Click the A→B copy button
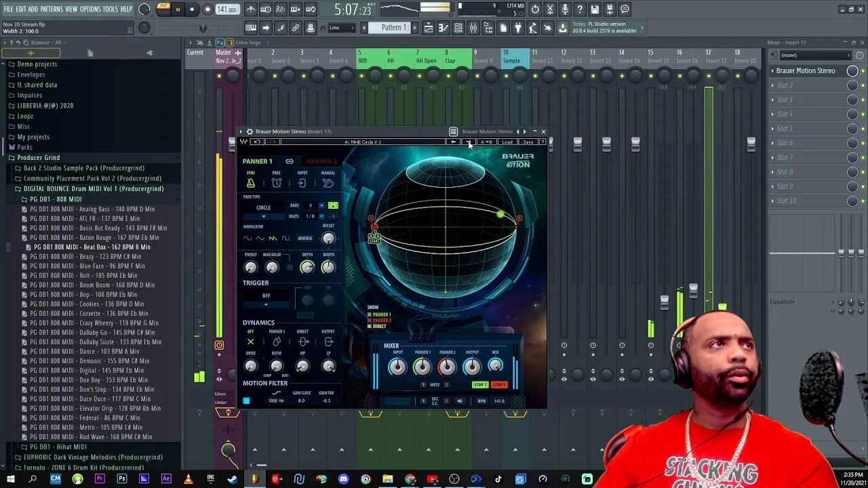The image size is (868, 488). click(x=487, y=142)
